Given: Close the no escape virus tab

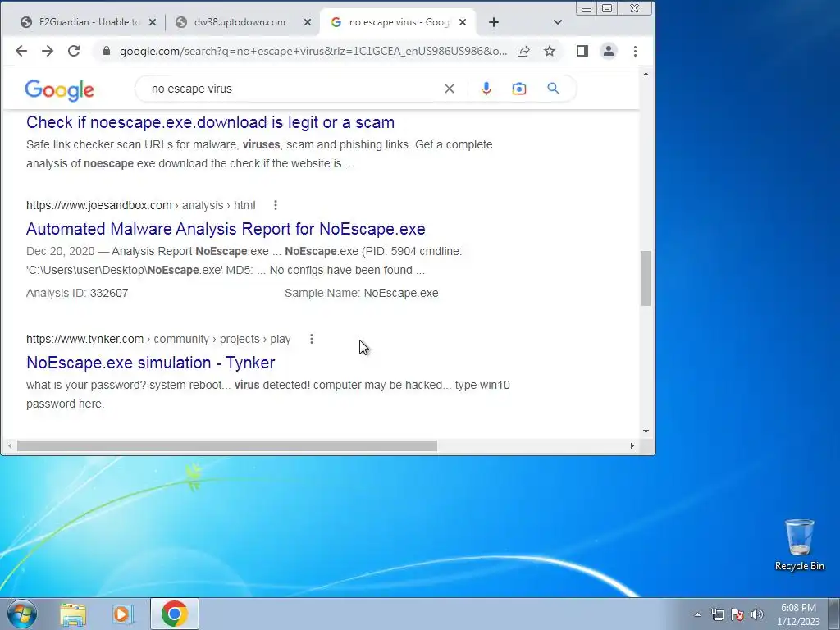Looking at the screenshot, I should (463, 22).
